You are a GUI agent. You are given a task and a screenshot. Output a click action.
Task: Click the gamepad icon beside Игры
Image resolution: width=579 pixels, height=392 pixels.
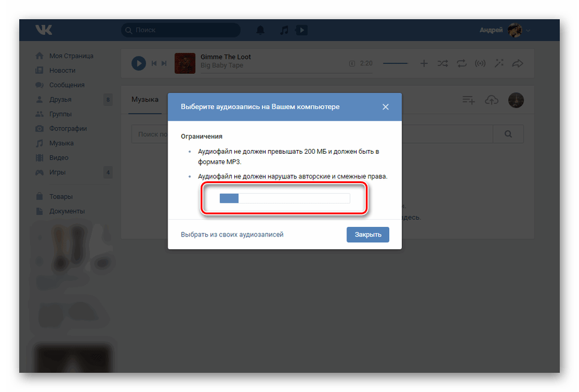tap(40, 172)
